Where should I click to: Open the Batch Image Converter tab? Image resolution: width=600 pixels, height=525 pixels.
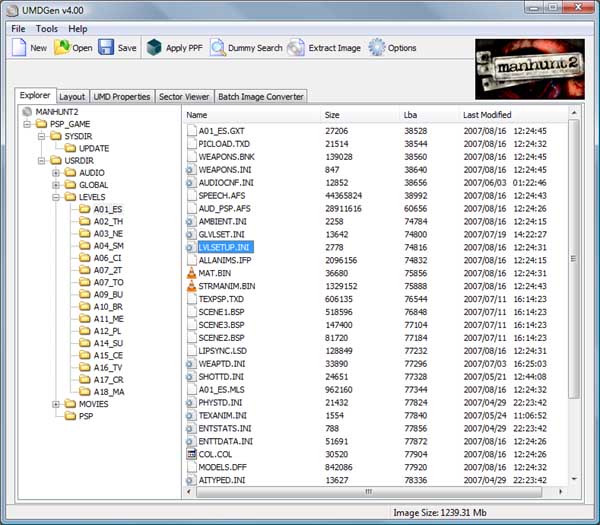pyautogui.click(x=261, y=96)
